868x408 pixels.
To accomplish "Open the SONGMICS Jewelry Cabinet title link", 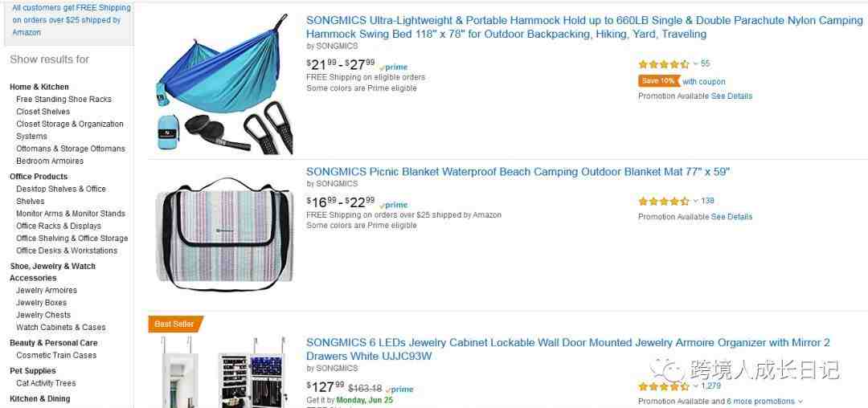I will click(x=568, y=349).
